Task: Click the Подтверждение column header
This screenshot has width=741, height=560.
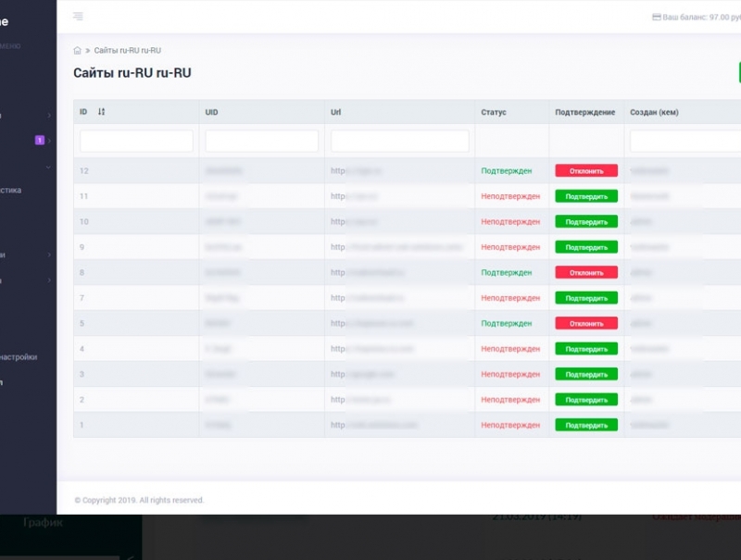Action: pos(585,112)
